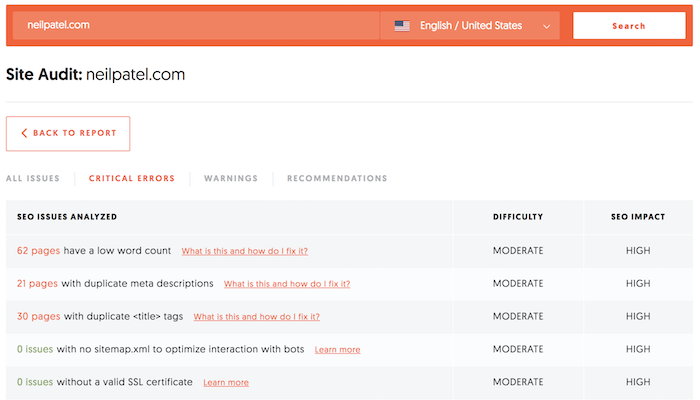Click the SEO Impact column header
Screen dimensions: 700x400
point(638,217)
